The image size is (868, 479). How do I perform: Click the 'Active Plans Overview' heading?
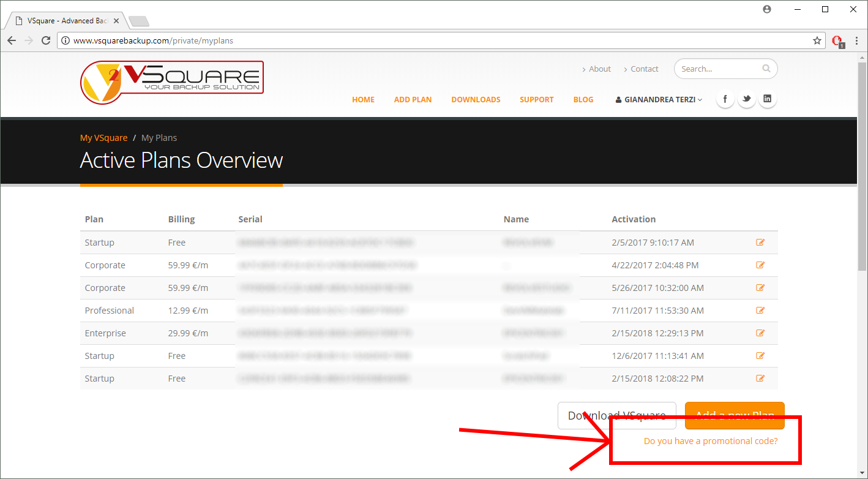point(181,160)
